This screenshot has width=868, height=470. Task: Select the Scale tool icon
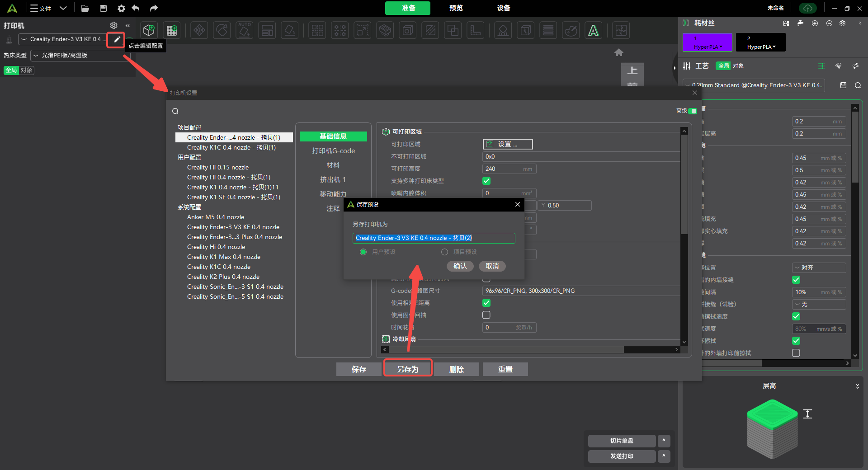click(363, 30)
